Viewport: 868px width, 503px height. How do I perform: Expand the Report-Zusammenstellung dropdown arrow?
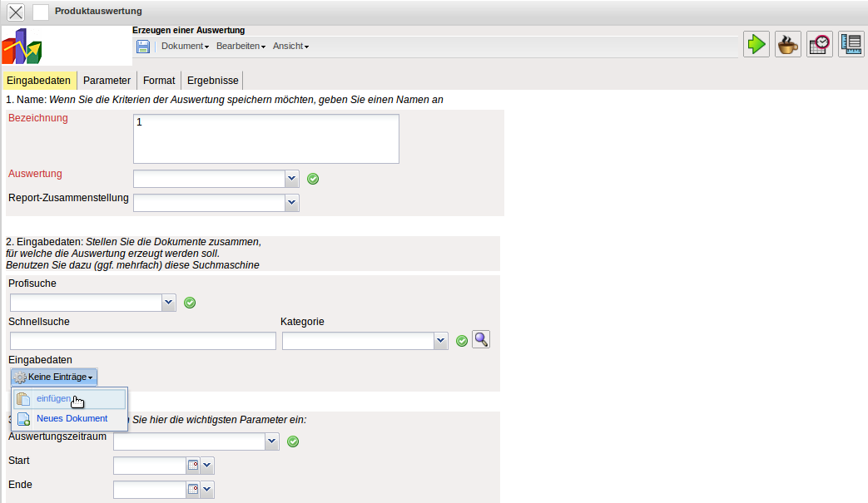tap(292, 203)
